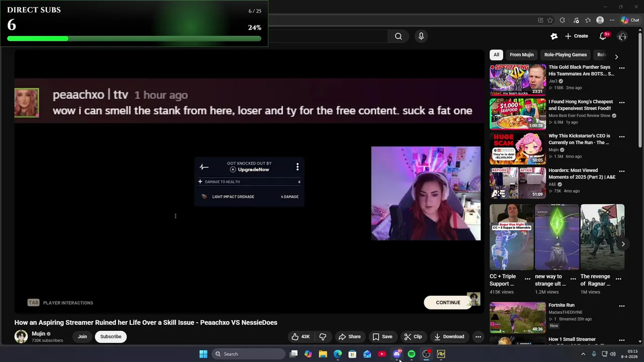Share the video
Viewport: 644px width, 362px height.
click(x=350, y=337)
